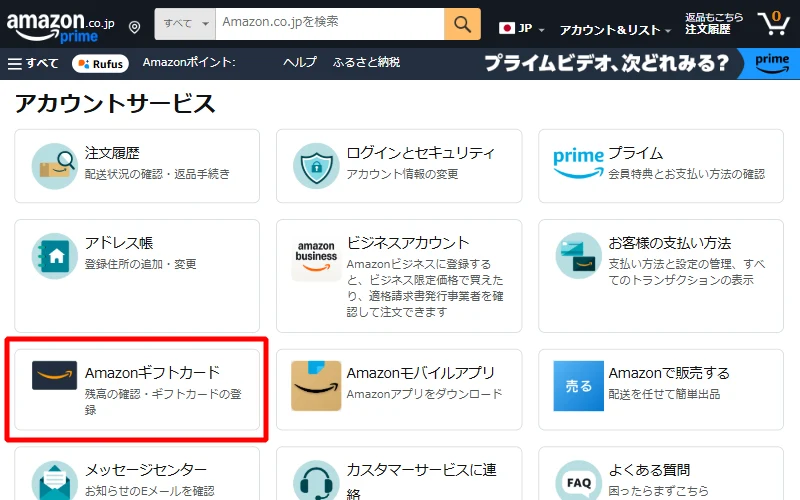Click the ログインとセキュリティ shield icon
Viewport: 800px width, 500px height.
316,166
